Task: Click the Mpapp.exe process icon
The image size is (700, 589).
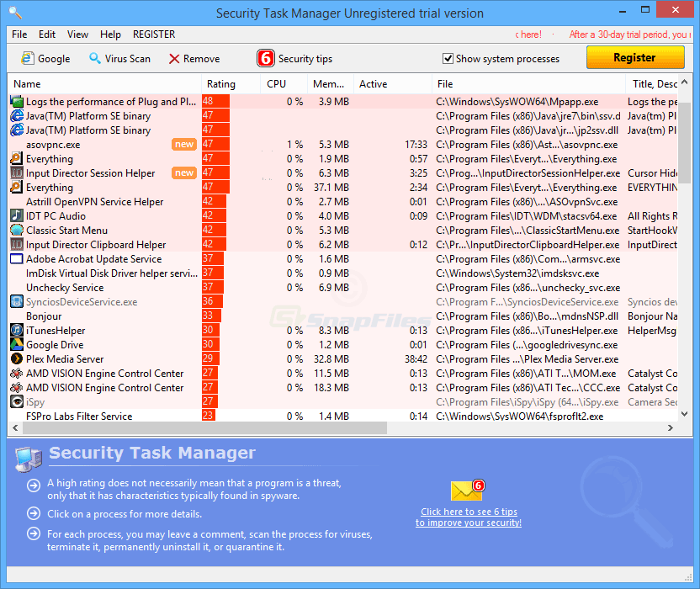Action: [17, 101]
